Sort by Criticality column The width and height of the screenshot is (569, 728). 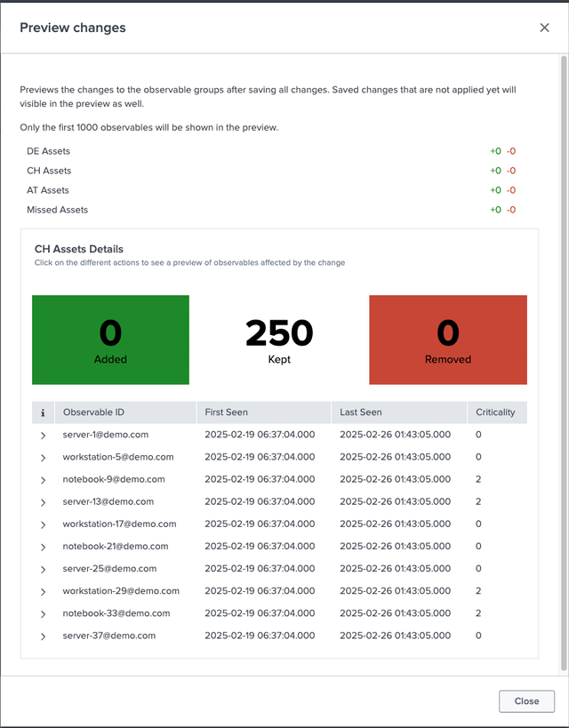pos(498,412)
